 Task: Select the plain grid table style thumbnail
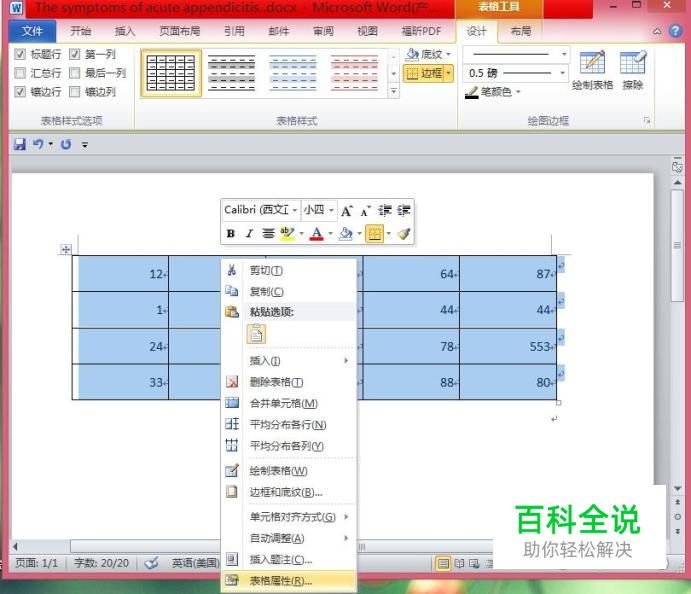pos(171,73)
